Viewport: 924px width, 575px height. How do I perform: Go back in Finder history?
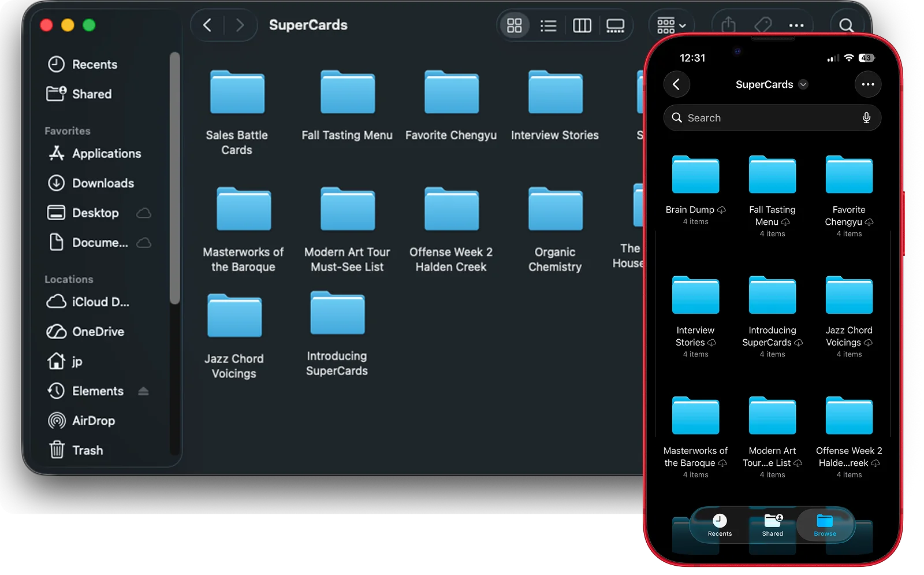[x=207, y=25]
